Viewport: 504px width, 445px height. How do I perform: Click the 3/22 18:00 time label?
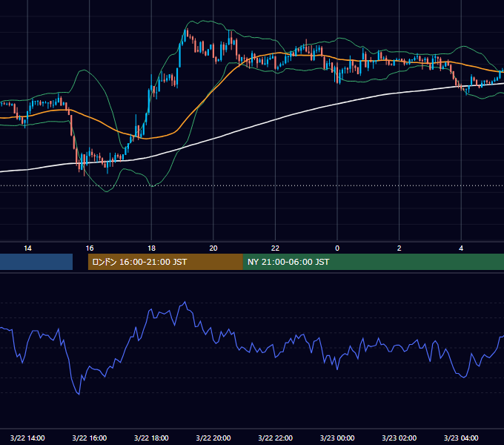(x=151, y=438)
